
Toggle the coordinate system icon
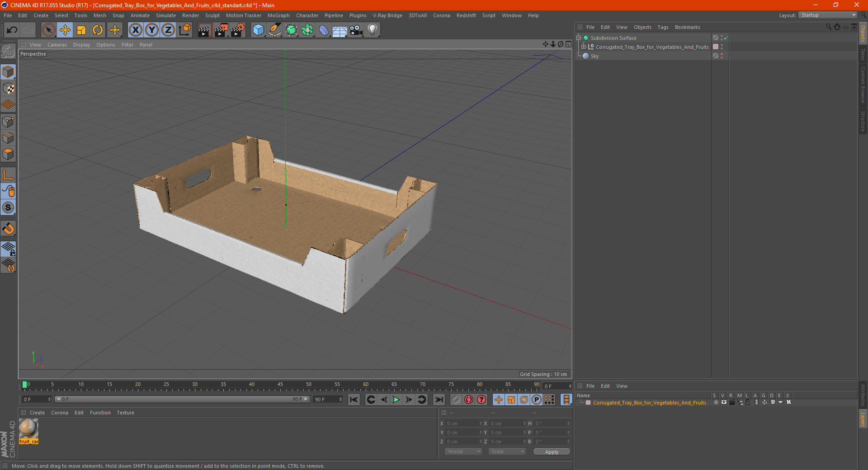tap(184, 30)
